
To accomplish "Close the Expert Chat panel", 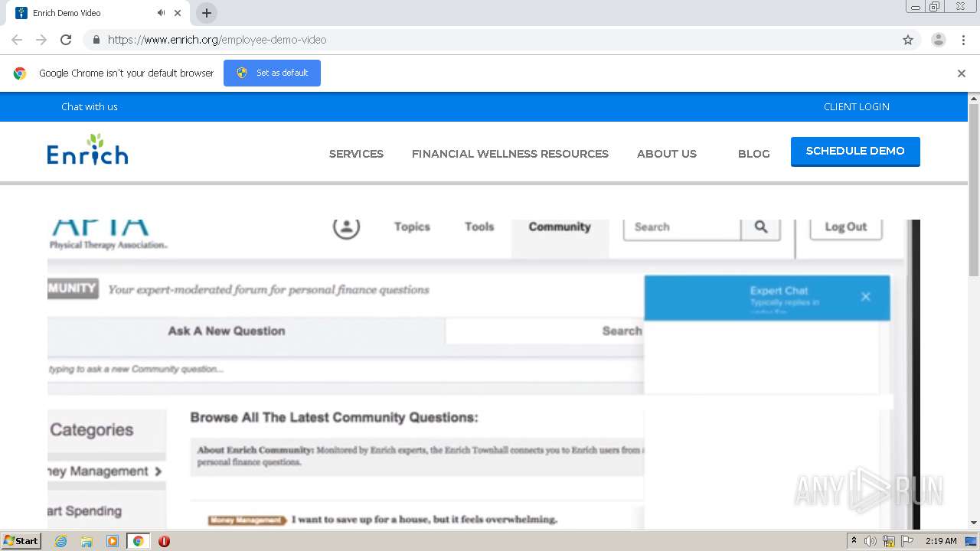I will (x=865, y=297).
